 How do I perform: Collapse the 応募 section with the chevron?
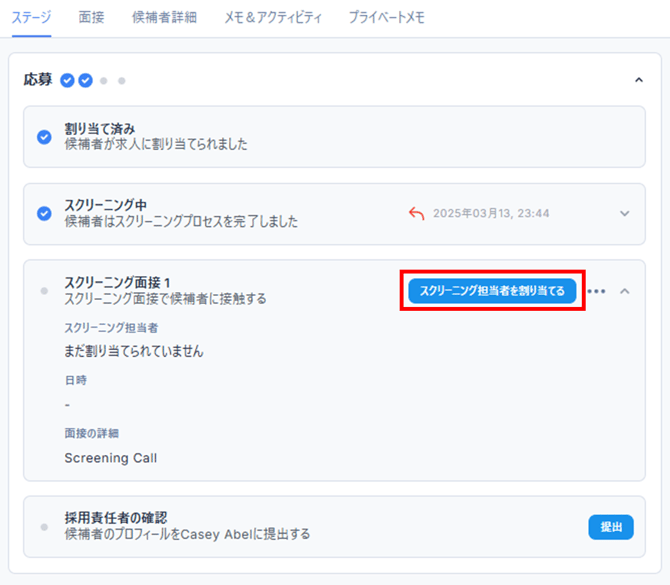click(x=639, y=80)
